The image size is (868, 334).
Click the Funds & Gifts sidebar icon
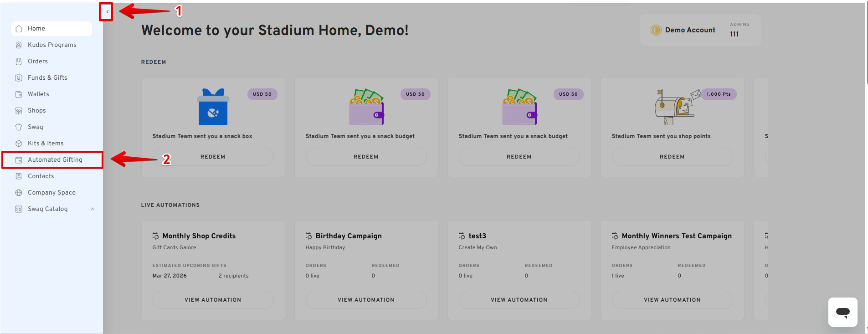pyautogui.click(x=19, y=78)
